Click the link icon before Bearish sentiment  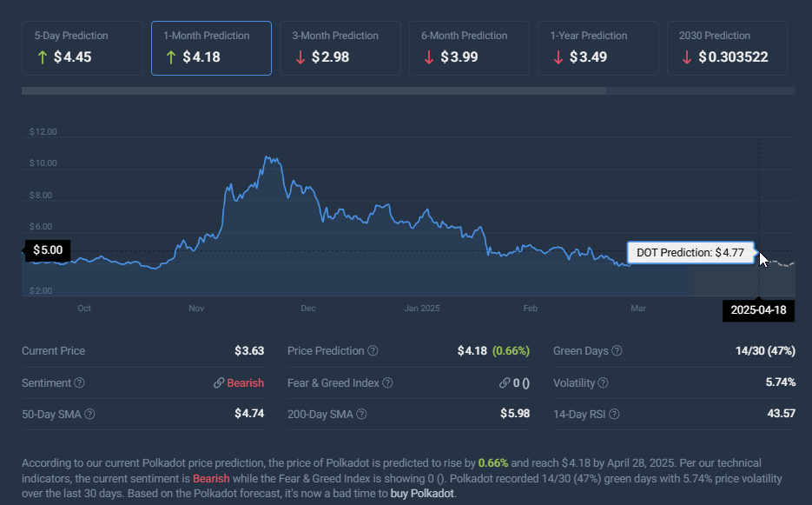[219, 383]
